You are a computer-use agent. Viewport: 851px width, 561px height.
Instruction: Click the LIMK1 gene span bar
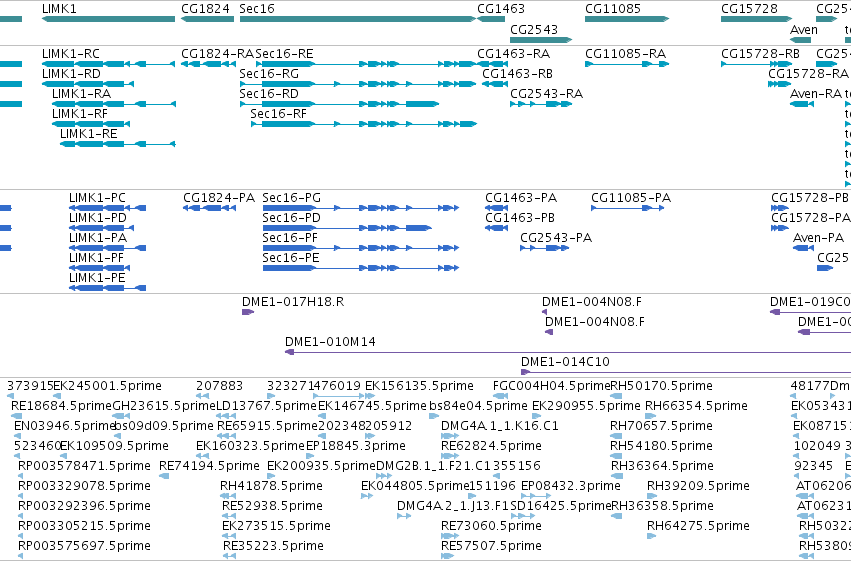coord(109,19)
